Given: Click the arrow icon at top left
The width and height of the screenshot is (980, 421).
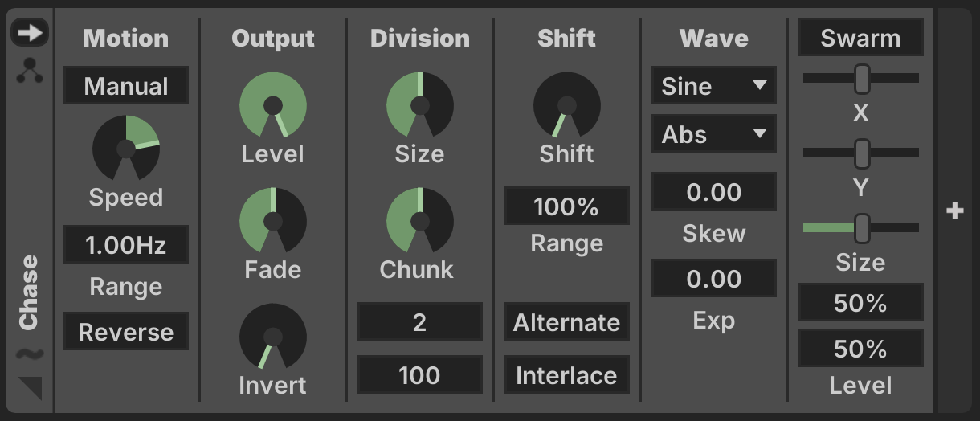Looking at the screenshot, I should [30, 32].
